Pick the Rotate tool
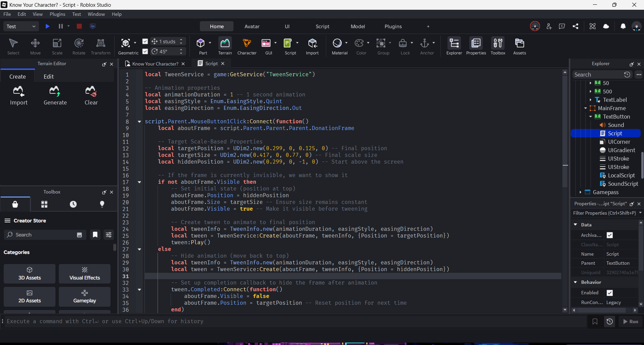This screenshot has height=345, width=644. point(79,46)
